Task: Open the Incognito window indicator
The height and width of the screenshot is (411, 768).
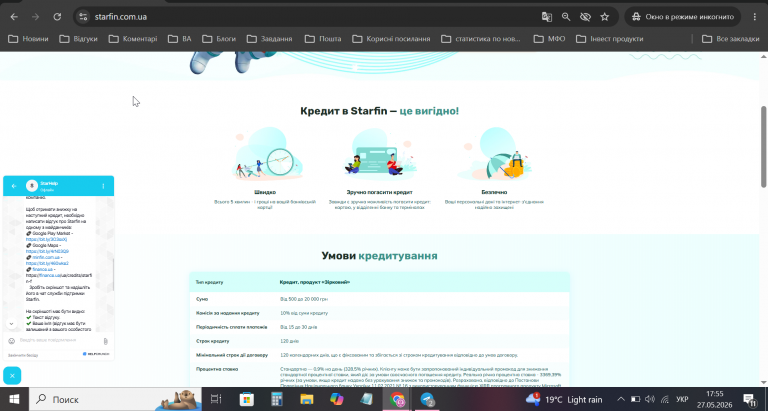Action: [x=683, y=17]
